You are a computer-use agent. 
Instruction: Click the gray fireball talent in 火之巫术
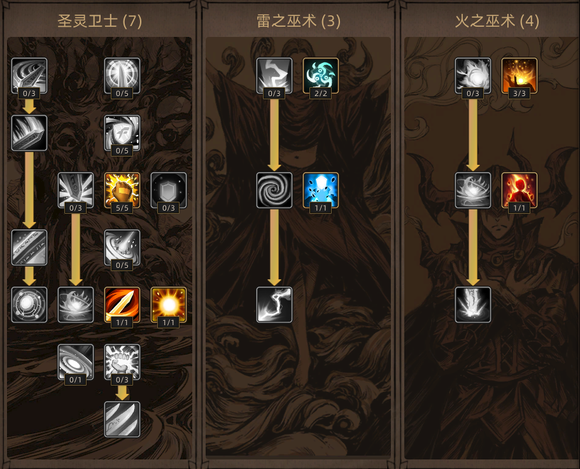[x=473, y=75]
